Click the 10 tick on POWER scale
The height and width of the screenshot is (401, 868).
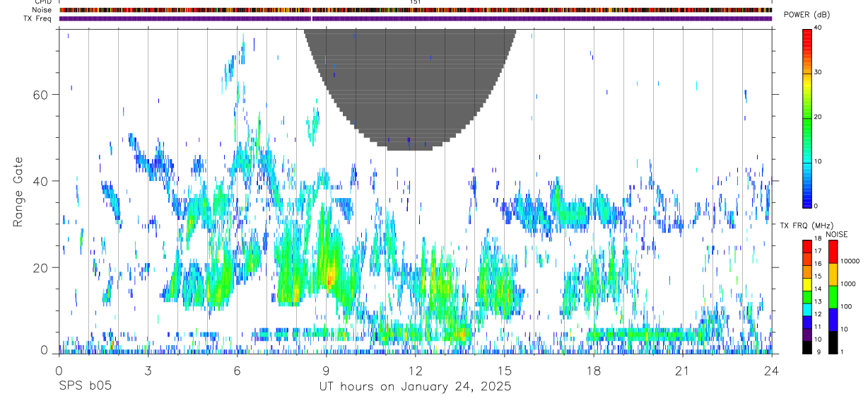[x=819, y=161]
